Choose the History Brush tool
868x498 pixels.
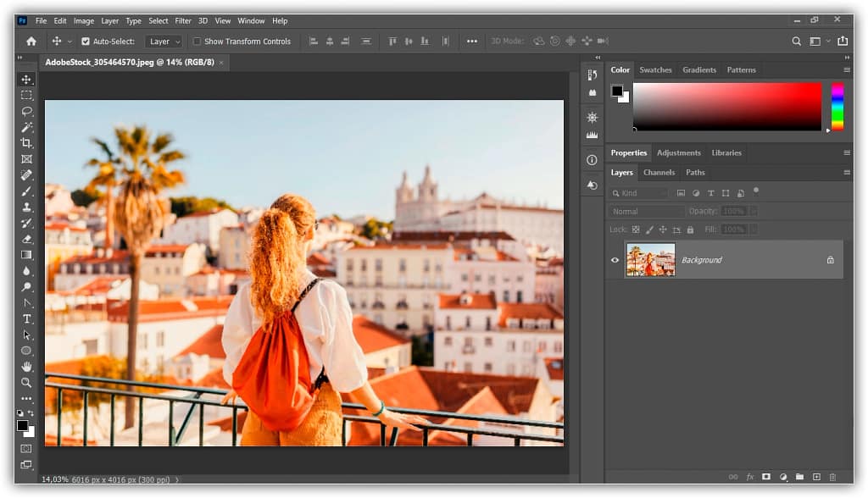(26, 223)
